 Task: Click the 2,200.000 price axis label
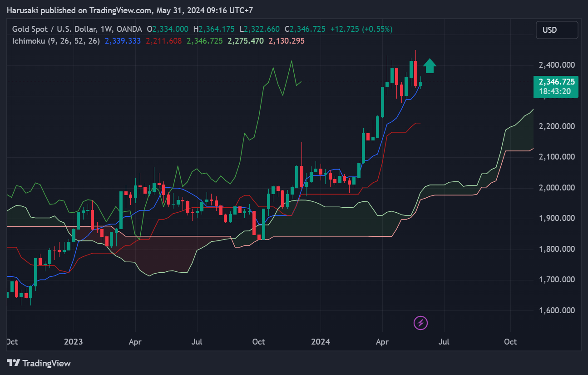point(557,126)
